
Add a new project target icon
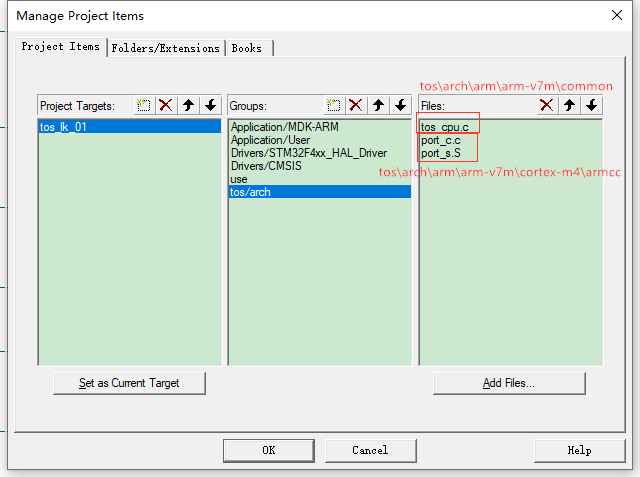[x=143, y=105]
